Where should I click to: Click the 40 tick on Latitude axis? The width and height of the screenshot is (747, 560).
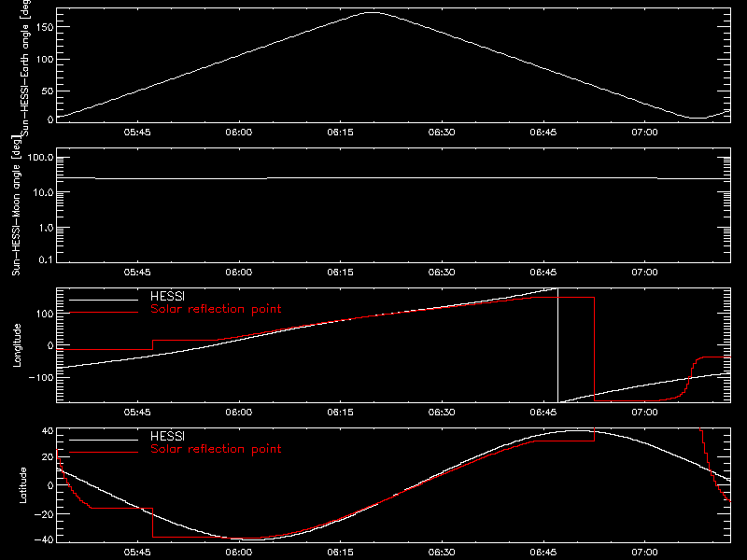tap(48, 431)
